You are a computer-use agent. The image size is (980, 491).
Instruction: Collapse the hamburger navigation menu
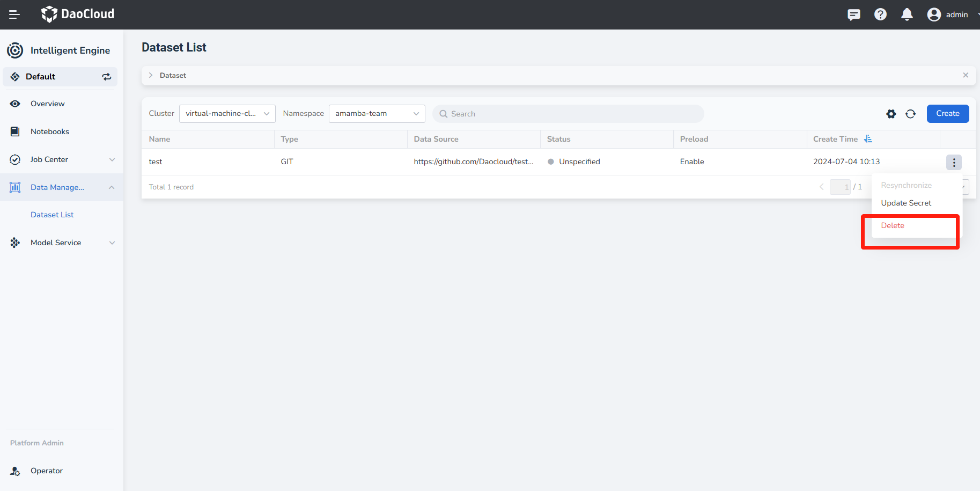pos(14,14)
